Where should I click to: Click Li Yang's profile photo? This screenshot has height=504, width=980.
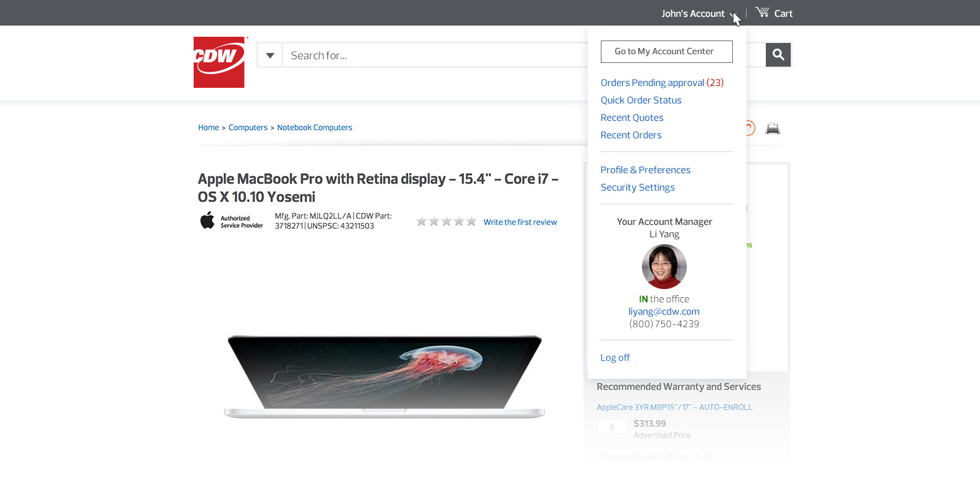(x=664, y=267)
